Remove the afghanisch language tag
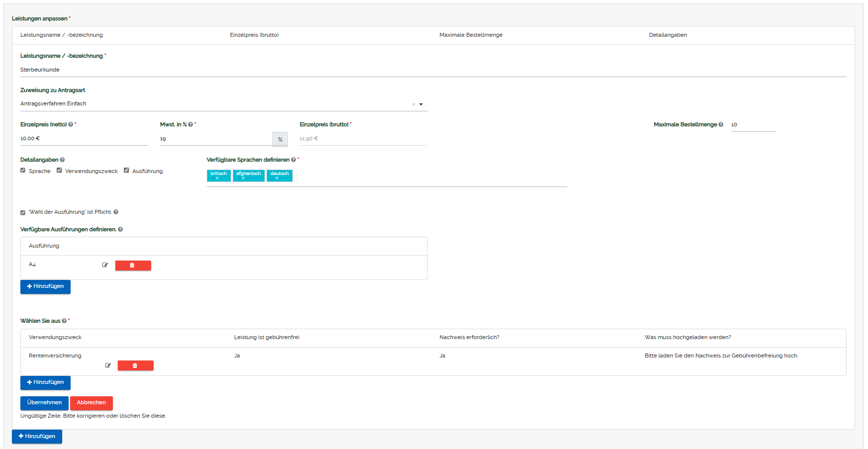The image size is (868, 449). tap(243, 178)
